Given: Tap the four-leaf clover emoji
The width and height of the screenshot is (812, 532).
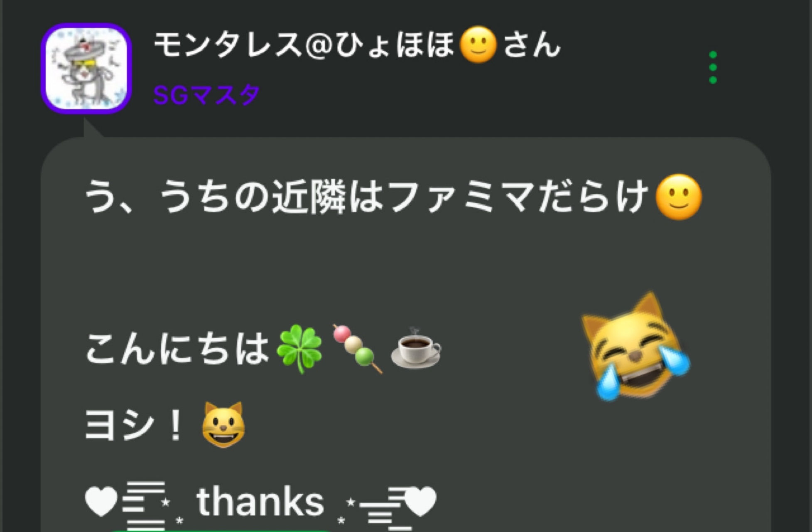Looking at the screenshot, I should (x=300, y=349).
